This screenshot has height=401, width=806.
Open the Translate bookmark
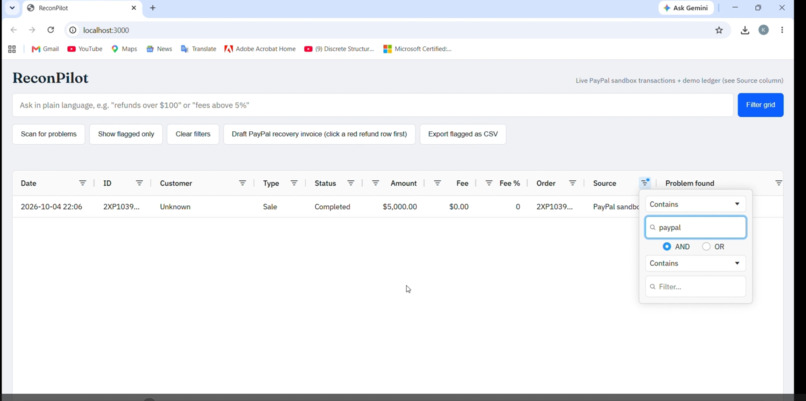pyautogui.click(x=198, y=49)
